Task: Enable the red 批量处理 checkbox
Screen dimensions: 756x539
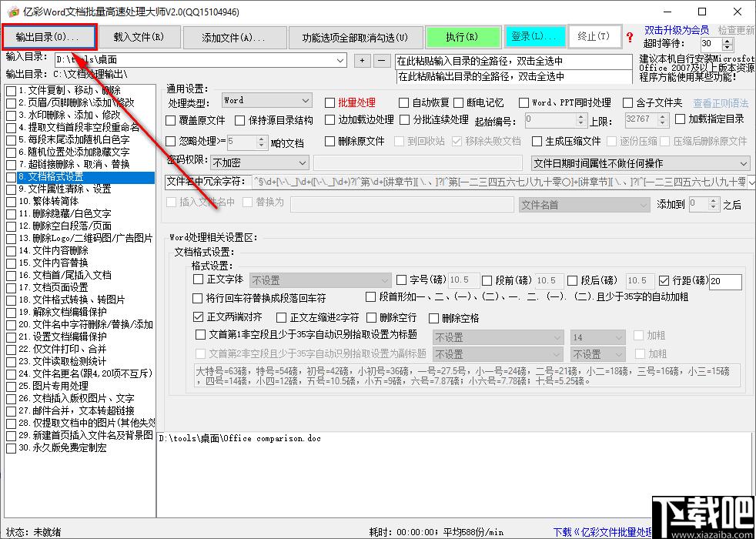Action: click(329, 102)
